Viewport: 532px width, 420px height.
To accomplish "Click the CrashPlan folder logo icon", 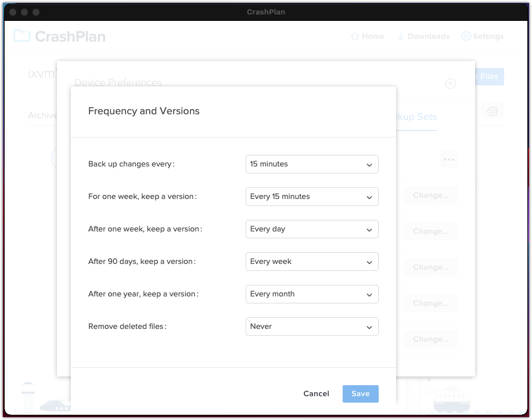I will 21,36.
